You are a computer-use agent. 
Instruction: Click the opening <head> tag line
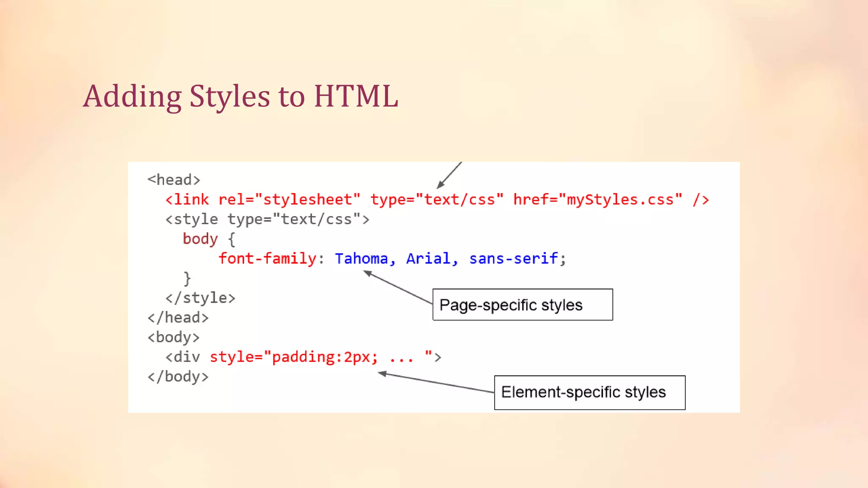pyautogui.click(x=174, y=180)
